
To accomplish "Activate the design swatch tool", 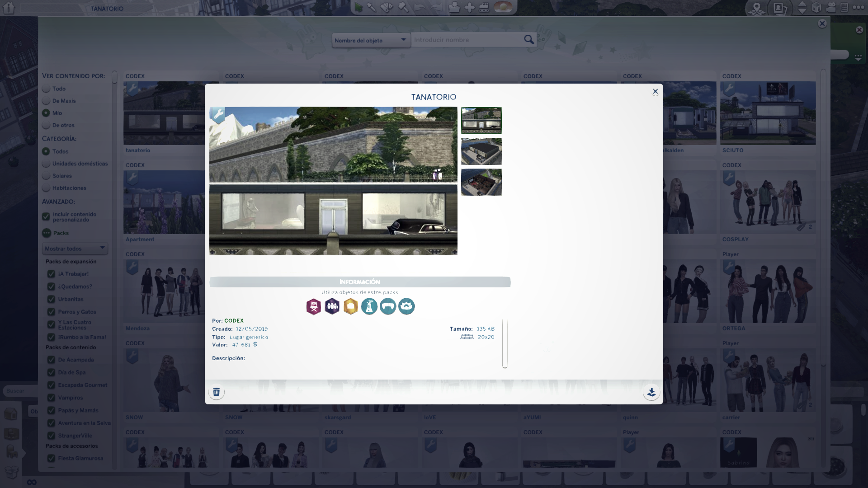I will pyautogui.click(x=387, y=8).
